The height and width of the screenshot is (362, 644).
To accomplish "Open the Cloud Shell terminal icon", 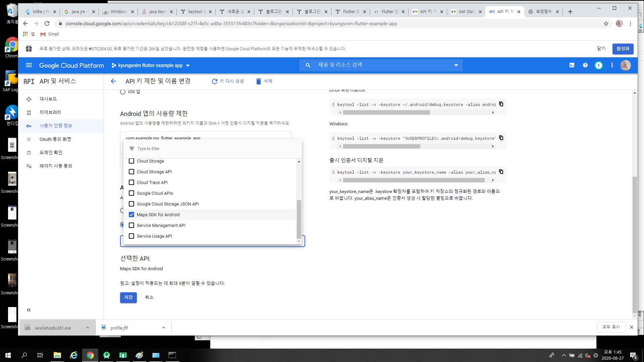I will 572,65.
